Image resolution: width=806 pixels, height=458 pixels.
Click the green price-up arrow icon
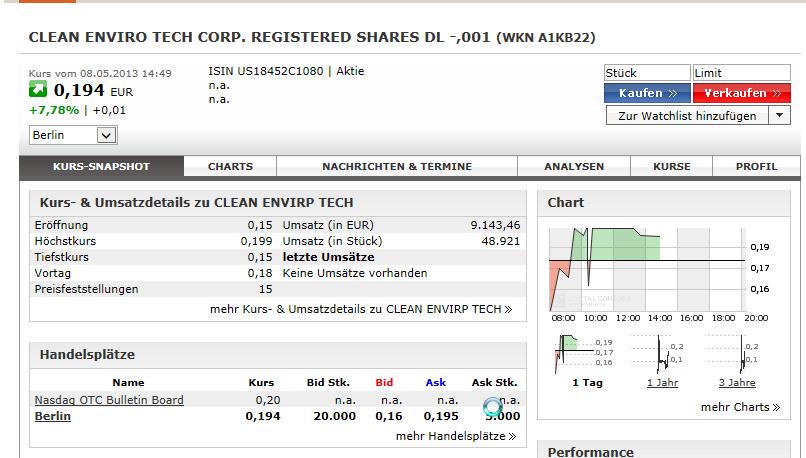click(x=39, y=91)
